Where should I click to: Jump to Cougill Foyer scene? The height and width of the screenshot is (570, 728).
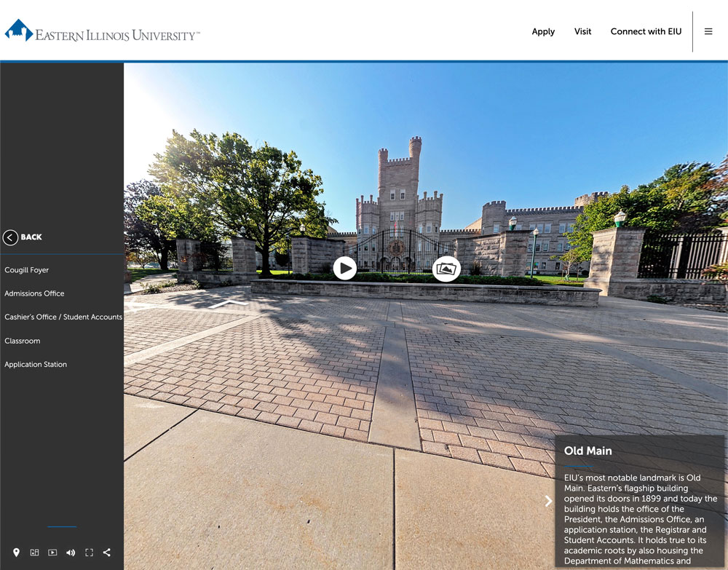(27, 270)
